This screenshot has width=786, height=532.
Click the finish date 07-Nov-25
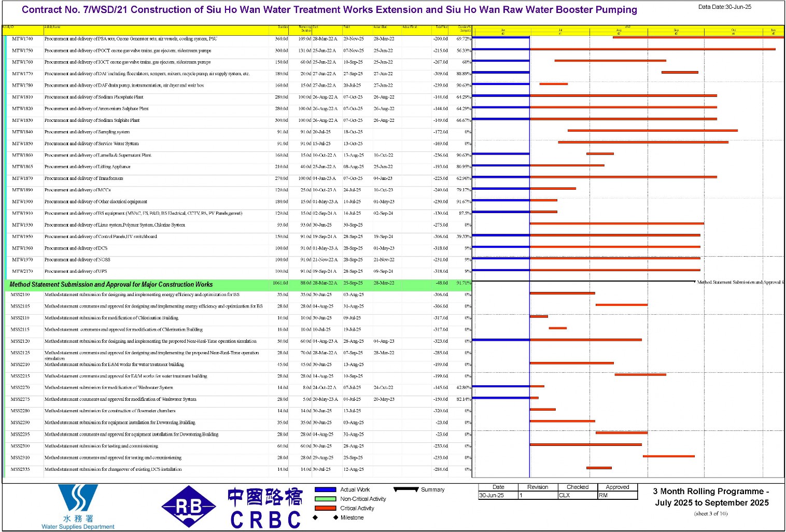[x=354, y=51]
